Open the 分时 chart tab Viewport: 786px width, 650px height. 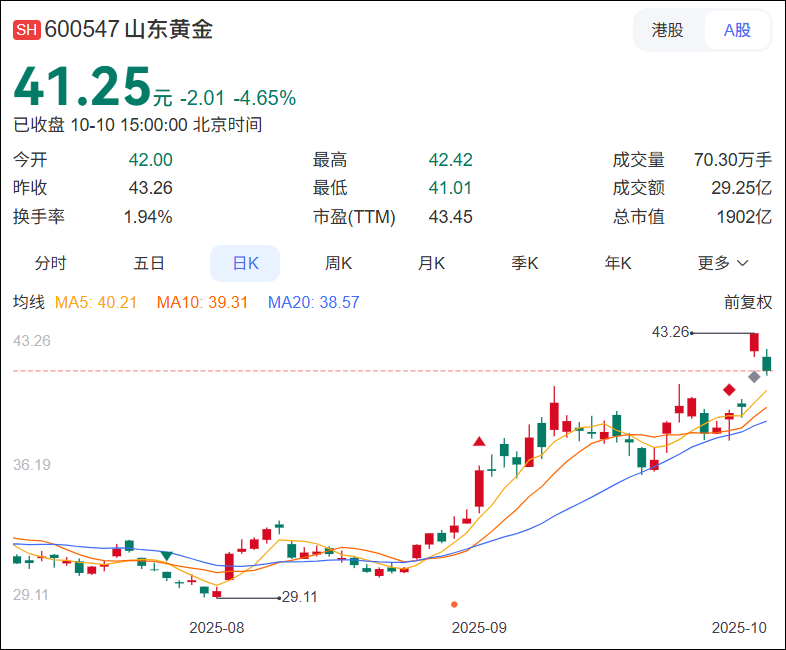coord(50,263)
